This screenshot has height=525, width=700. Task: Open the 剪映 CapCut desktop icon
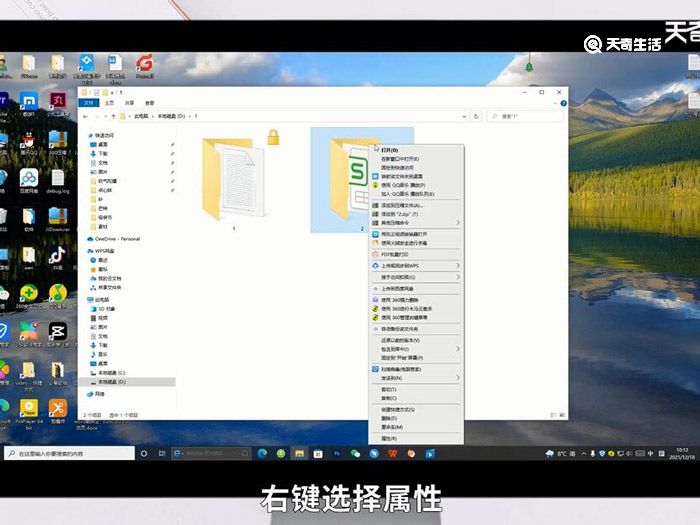[x=58, y=335]
